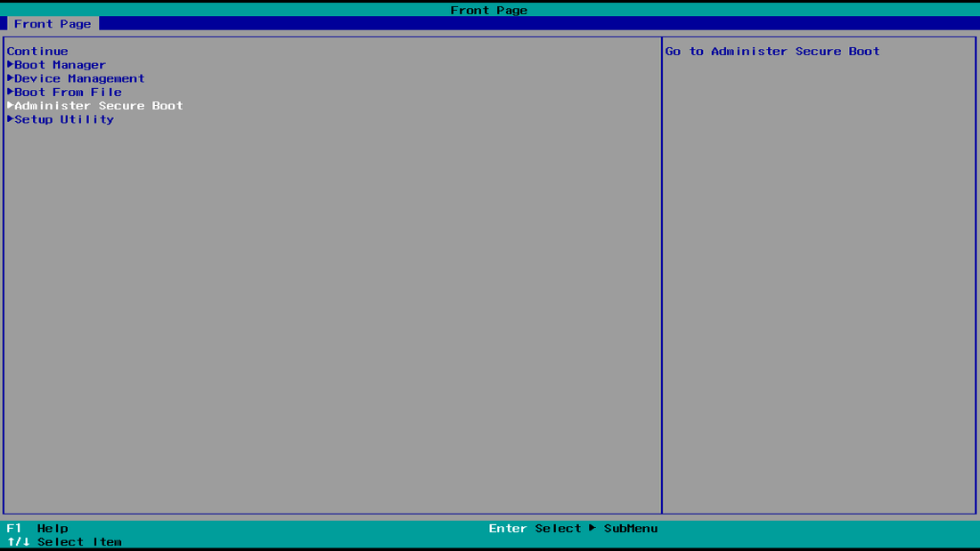
Task: Click the submenu arrow beside Boot Manager
Action: [x=11, y=65]
